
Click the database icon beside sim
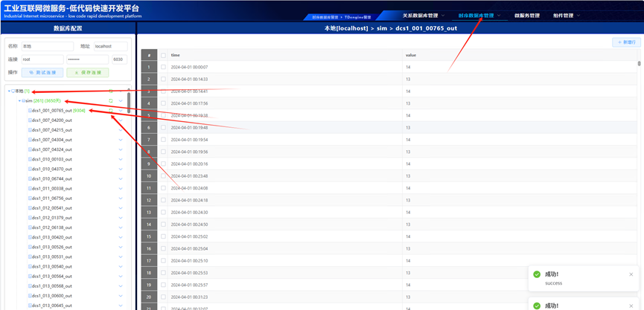[23, 101]
